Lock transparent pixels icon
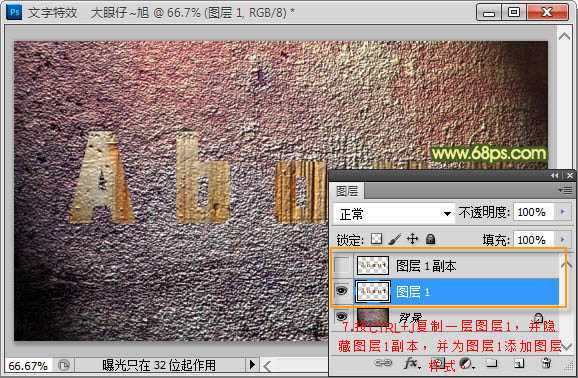The height and width of the screenshot is (378, 578). coord(376,239)
